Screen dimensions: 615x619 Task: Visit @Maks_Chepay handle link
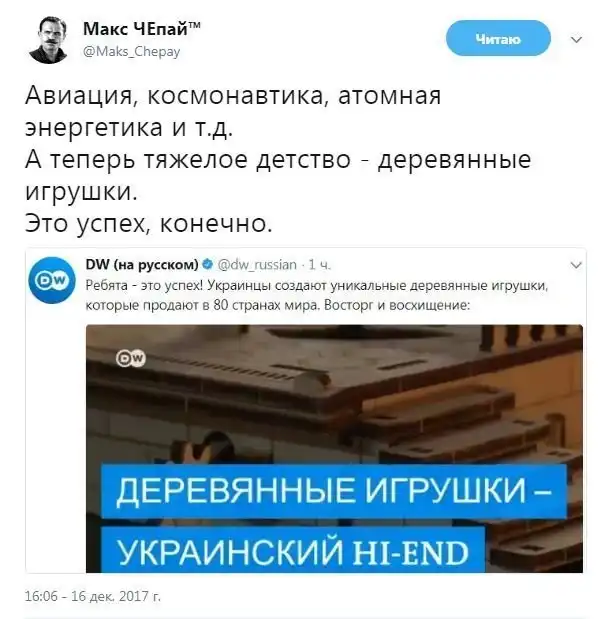coord(132,51)
